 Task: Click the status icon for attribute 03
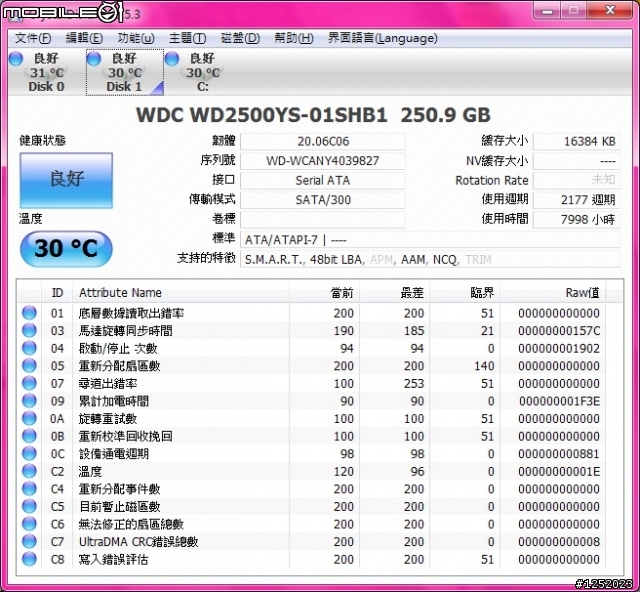pyautogui.click(x=29, y=330)
